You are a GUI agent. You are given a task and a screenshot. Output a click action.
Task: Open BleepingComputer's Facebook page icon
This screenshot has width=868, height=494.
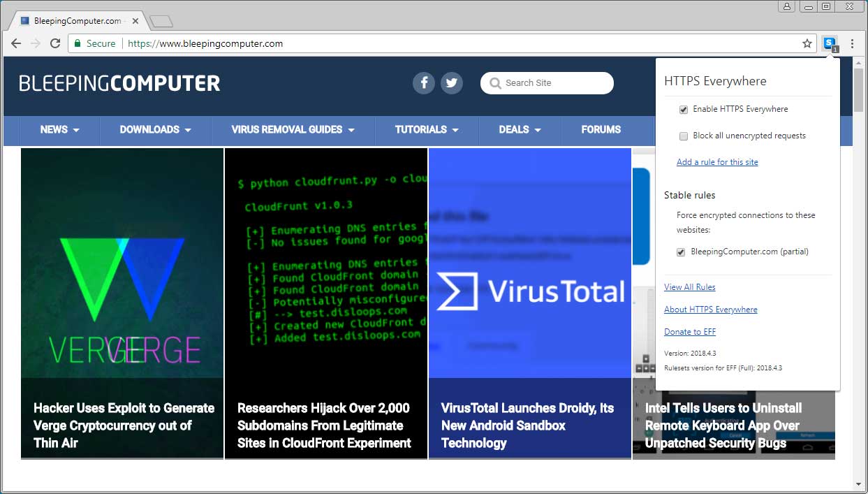(423, 83)
